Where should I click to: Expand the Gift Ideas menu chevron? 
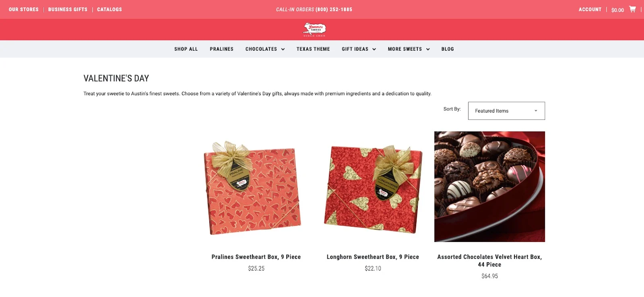[374, 49]
